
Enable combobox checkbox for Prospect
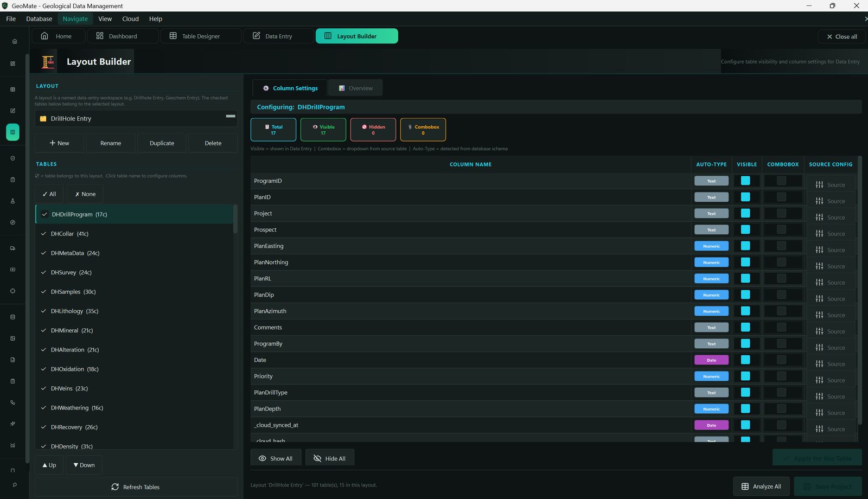coord(781,229)
